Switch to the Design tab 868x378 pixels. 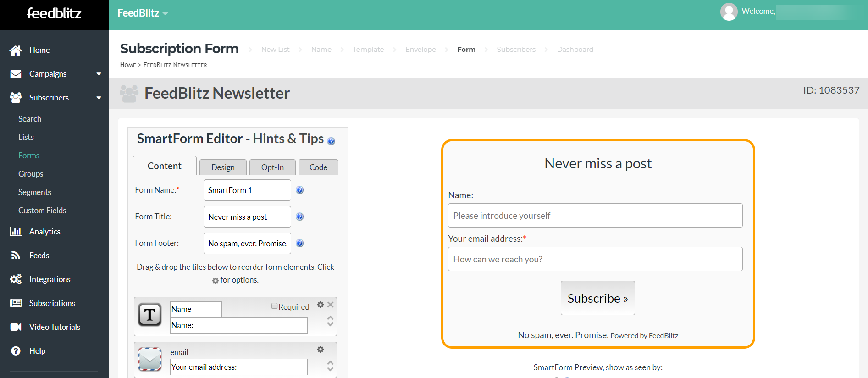223,167
